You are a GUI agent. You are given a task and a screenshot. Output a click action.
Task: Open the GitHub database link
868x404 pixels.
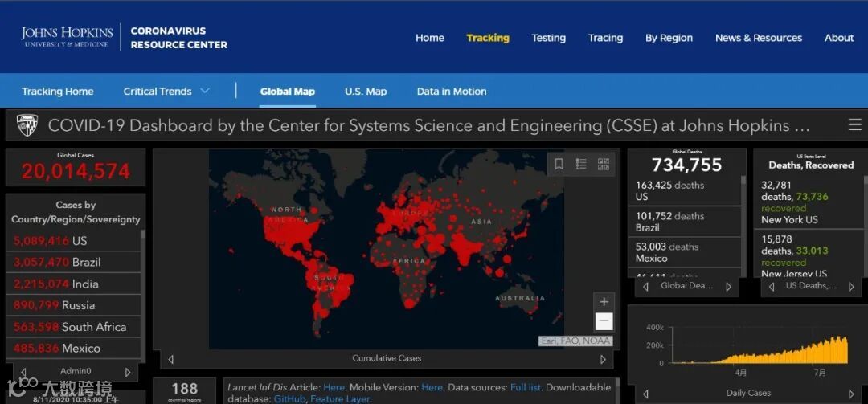289,398
